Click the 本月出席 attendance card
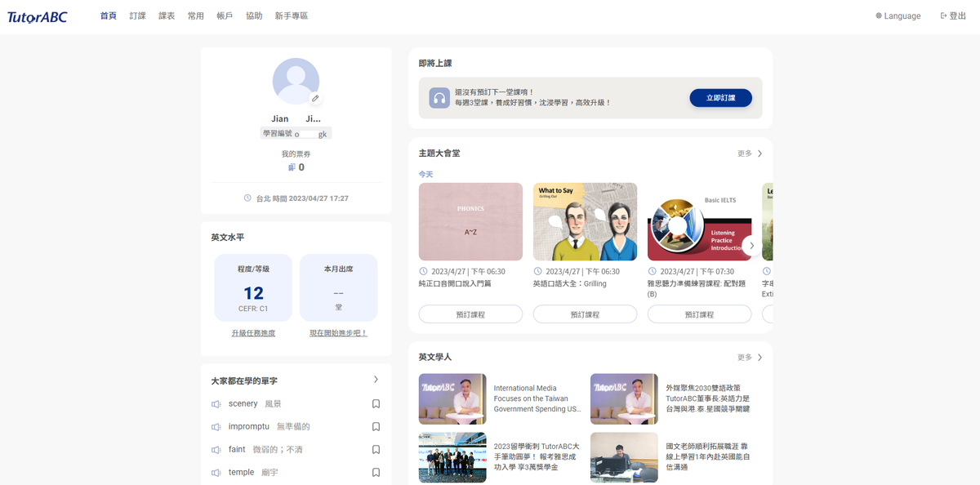The height and width of the screenshot is (485, 980). 338,287
